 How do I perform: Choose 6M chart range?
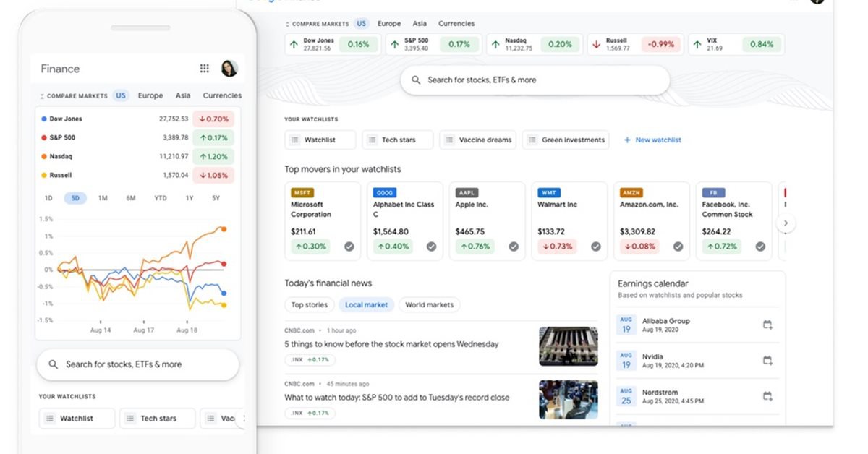(131, 198)
